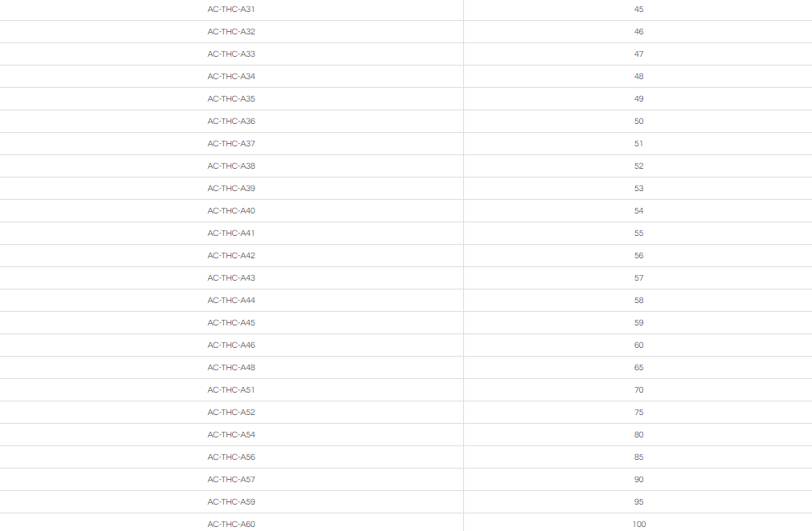This screenshot has width=812, height=531.
Task: Click the AC-THC-A35 row label
Action: pos(231,99)
